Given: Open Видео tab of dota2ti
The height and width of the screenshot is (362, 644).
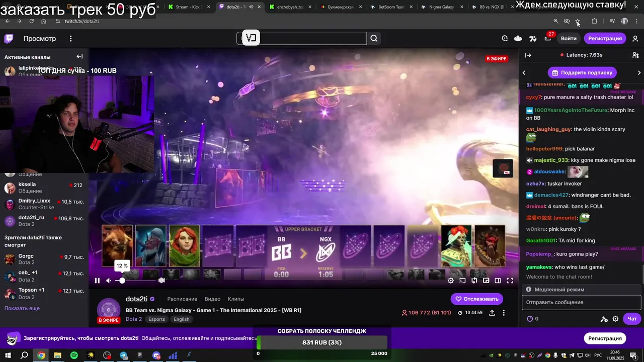Looking at the screenshot, I should coord(212,299).
